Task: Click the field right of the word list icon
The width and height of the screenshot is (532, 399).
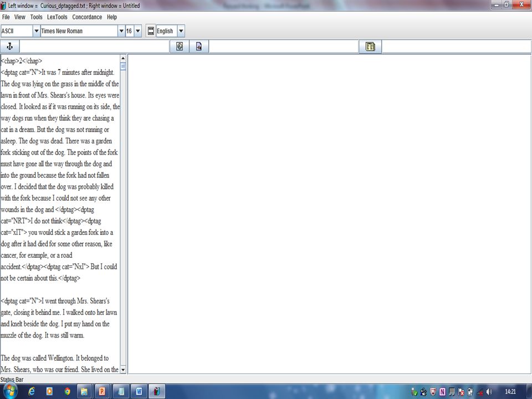Action: [456, 47]
